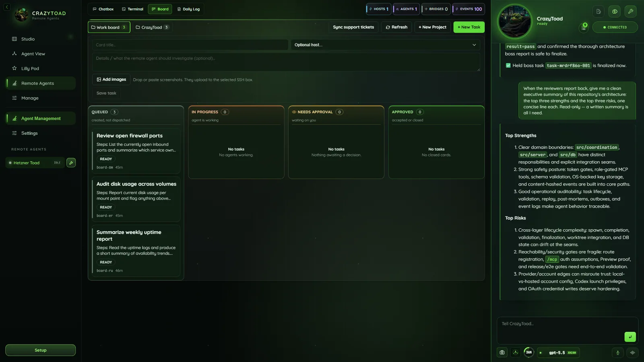Send the message with the green enter button
This screenshot has width=644, height=362.
pyautogui.click(x=630, y=337)
